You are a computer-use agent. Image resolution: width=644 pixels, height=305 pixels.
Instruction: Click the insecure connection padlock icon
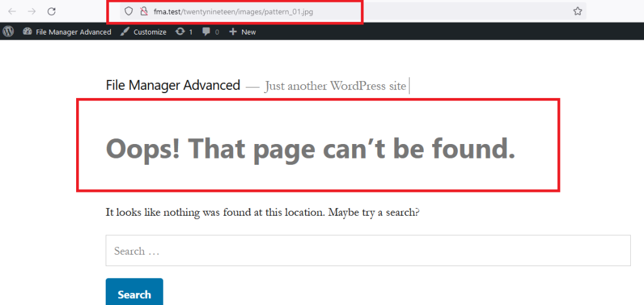(143, 11)
